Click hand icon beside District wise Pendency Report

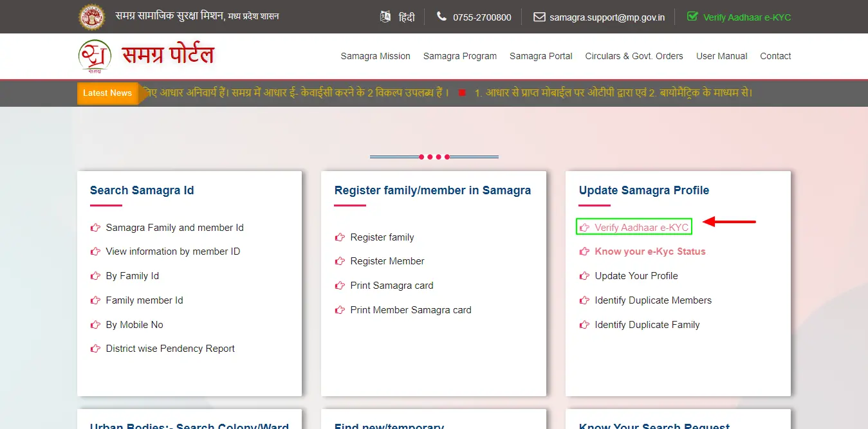tap(95, 349)
